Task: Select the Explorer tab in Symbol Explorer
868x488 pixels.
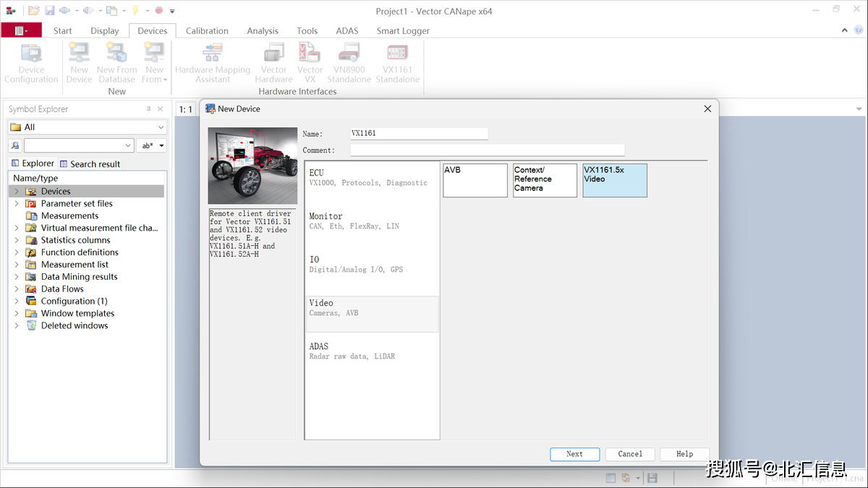Action: (x=33, y=163)
